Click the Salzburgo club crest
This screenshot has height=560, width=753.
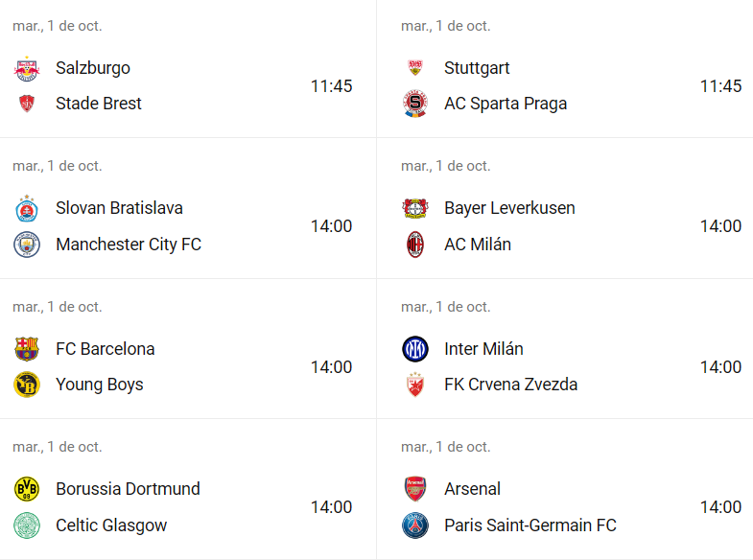27,68
